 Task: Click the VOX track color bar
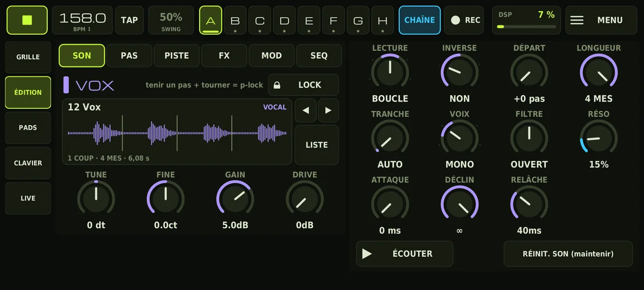(66, 85)
